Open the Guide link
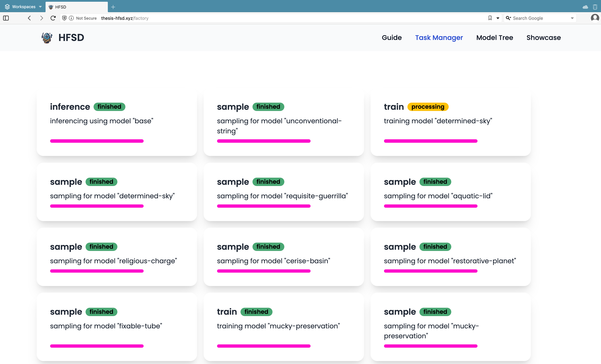The image size is (601, 364). click(391, 38)
